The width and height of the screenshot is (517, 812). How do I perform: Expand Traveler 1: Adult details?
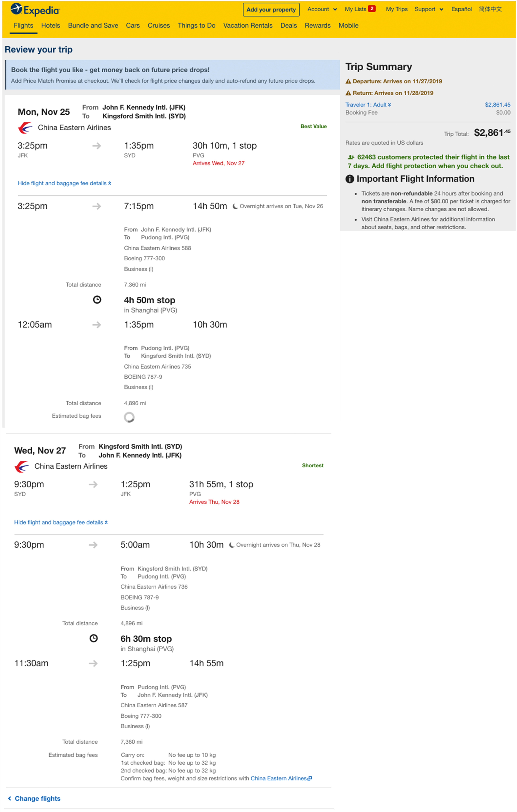tap(368, 105)
